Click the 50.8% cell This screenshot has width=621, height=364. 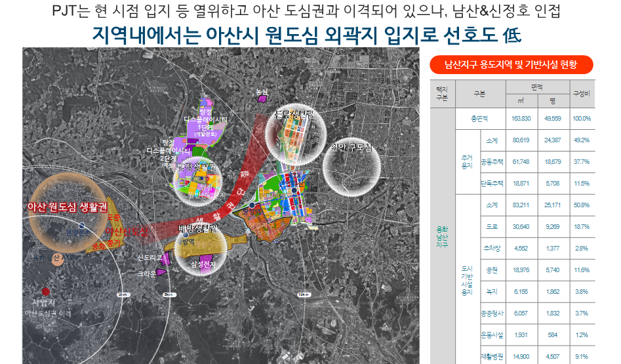pyautogui.click(x=582, y=205)
